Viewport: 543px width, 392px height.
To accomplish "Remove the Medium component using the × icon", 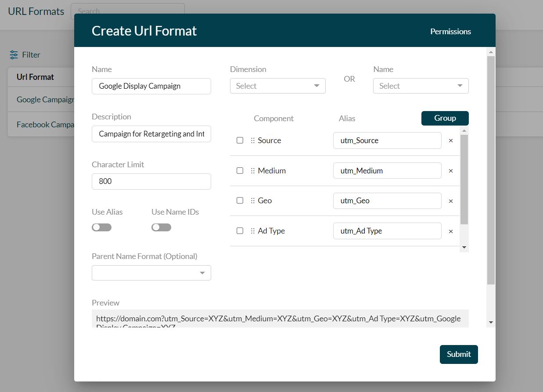I will coord(450,170).
